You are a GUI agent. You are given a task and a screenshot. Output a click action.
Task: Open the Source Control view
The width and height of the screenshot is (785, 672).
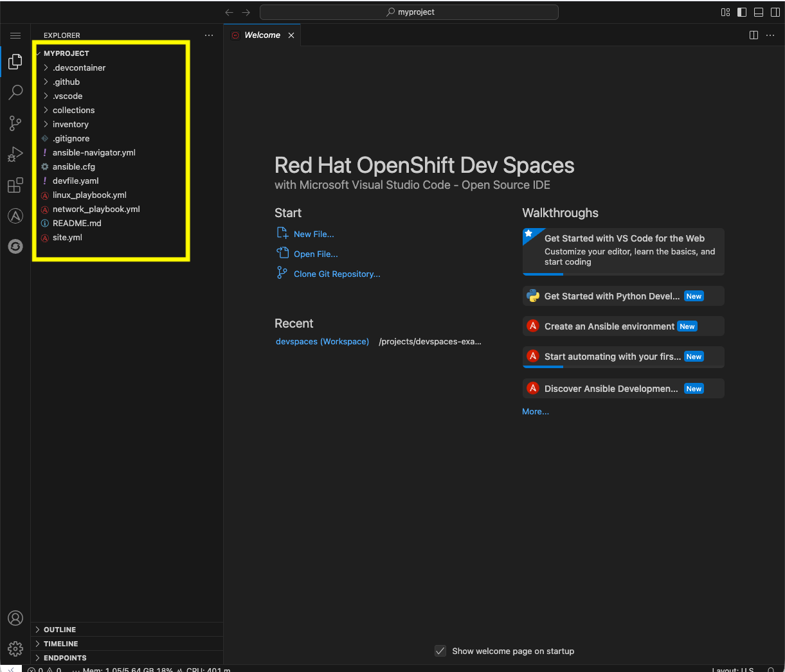pyautogui.click(x=15, y=123)
